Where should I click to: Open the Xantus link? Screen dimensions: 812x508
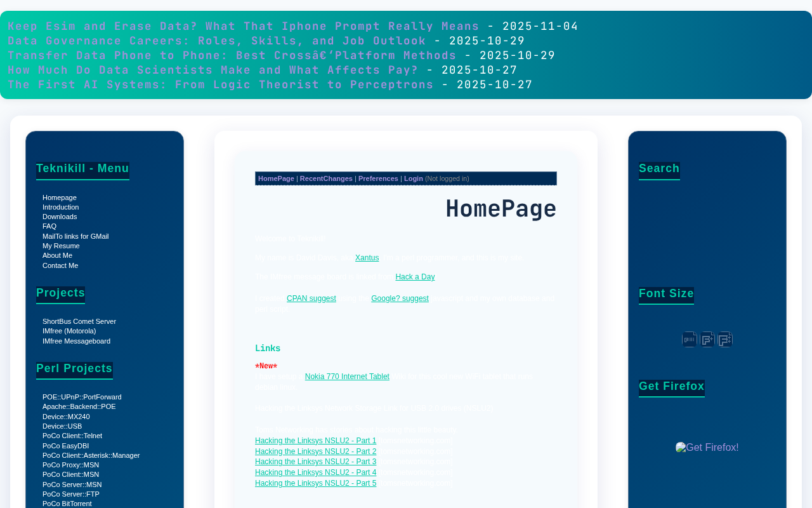pyautogui.click(x=367, y=258)
